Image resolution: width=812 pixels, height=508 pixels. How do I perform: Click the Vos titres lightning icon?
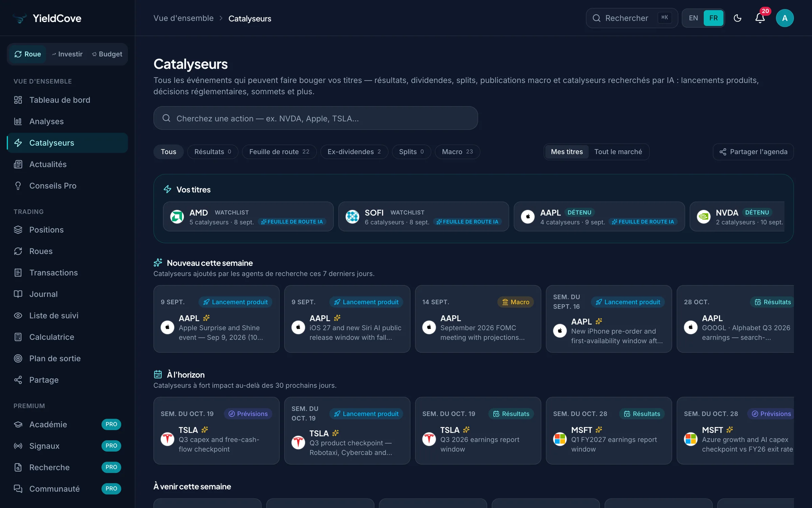point(167,189)
